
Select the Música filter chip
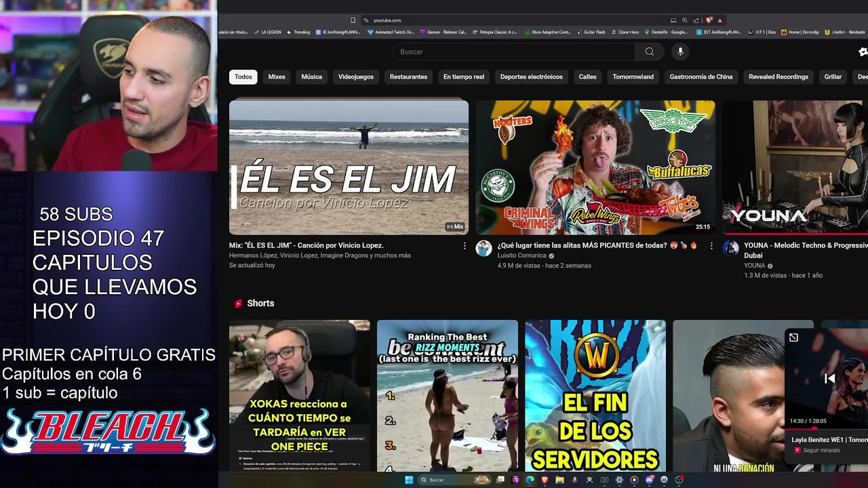click(x=312, y=77)
